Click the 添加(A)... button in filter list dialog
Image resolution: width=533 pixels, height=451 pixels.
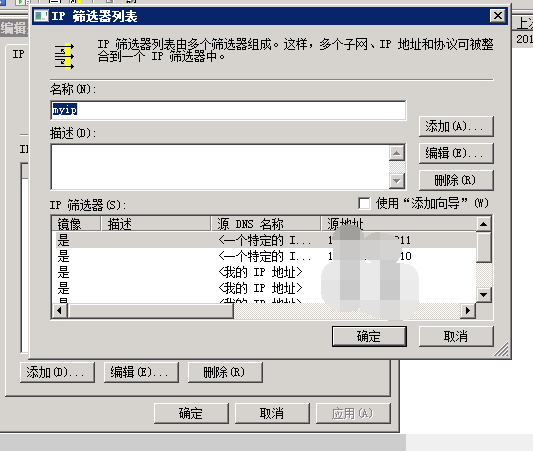456,126
